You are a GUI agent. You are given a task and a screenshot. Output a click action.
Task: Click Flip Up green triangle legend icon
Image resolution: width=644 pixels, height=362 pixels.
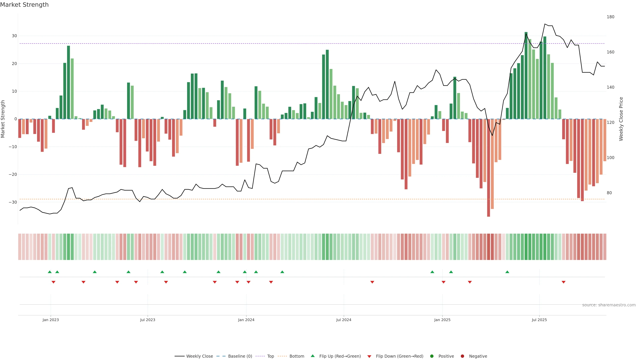(x=312, y=356)
